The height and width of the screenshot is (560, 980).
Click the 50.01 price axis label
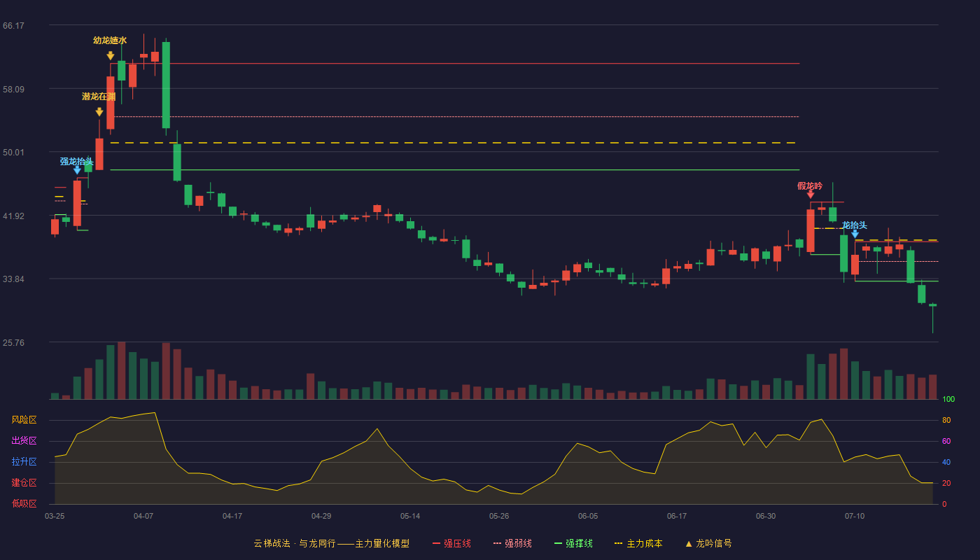[14, 153]
